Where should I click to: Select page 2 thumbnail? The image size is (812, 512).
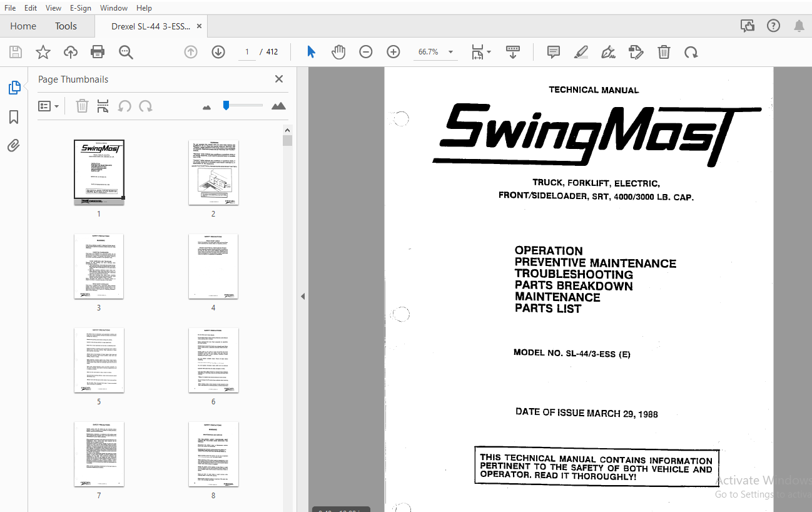[213, 172]
